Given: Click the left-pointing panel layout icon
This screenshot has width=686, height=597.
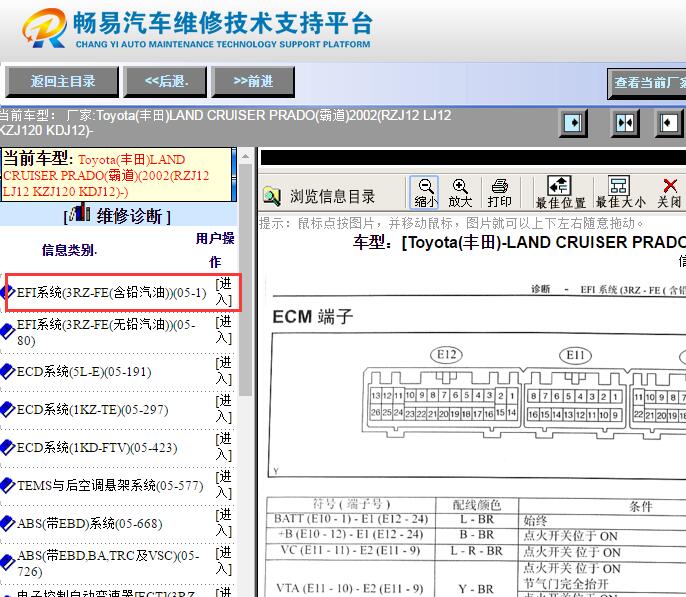Looking at the screenshot, I should (x=668, y=123).
